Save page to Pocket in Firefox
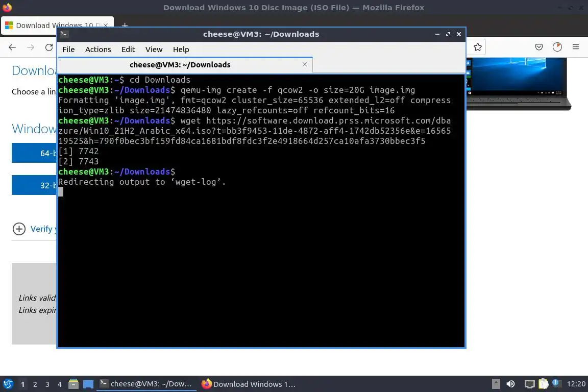This screenshot has height=392, width=588. tap(539, 47)
